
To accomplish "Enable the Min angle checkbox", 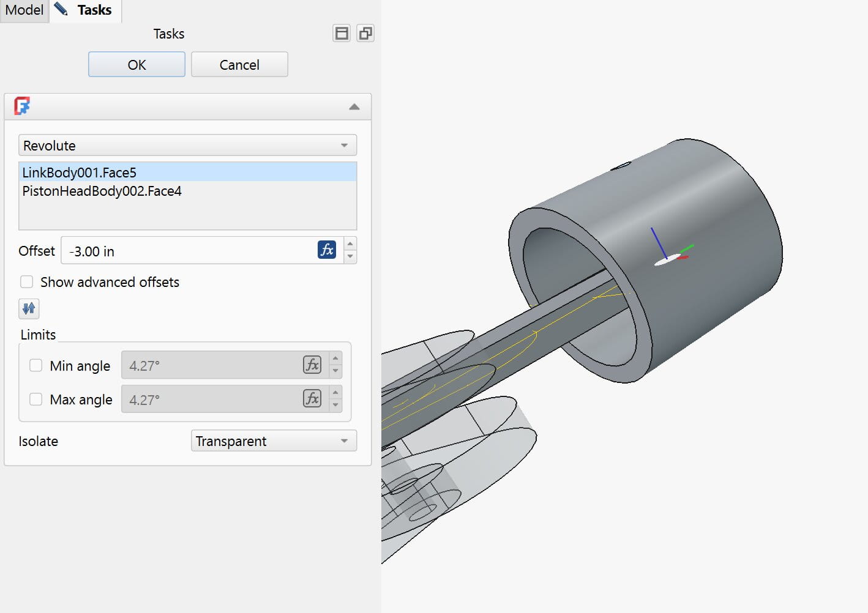I will [36, 366].
